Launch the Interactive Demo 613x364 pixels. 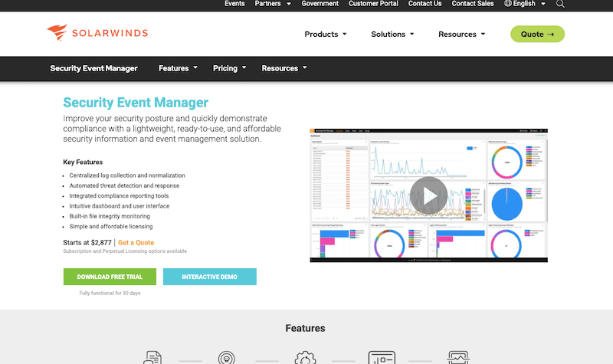pos(209,277)
